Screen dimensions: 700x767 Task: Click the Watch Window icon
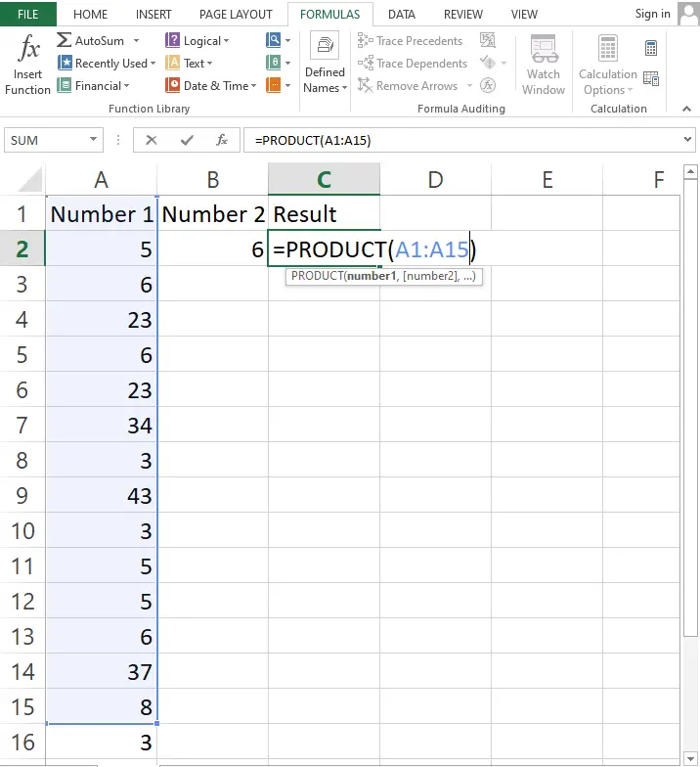(x=544, y=65)
